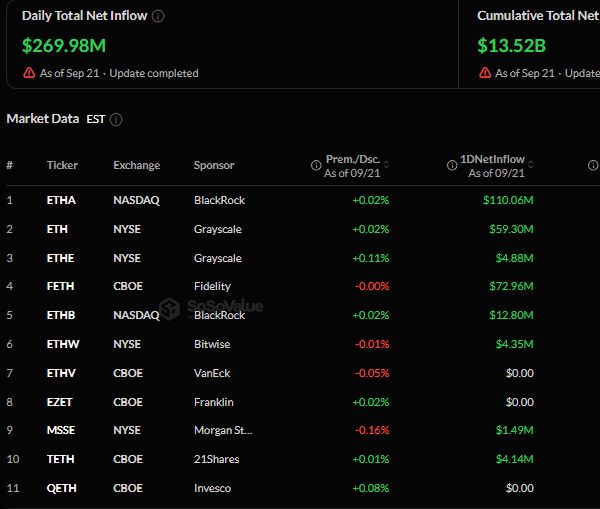Click Invesco sponsor name
The width and height of the screenshot is (600, 509).
[x=212, y=488]
